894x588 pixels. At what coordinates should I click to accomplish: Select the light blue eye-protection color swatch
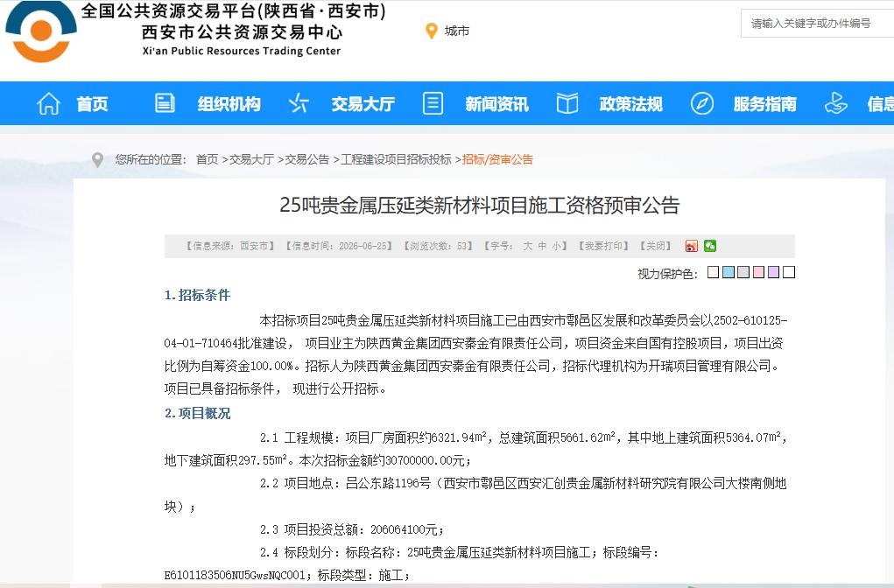coord(729,272)
